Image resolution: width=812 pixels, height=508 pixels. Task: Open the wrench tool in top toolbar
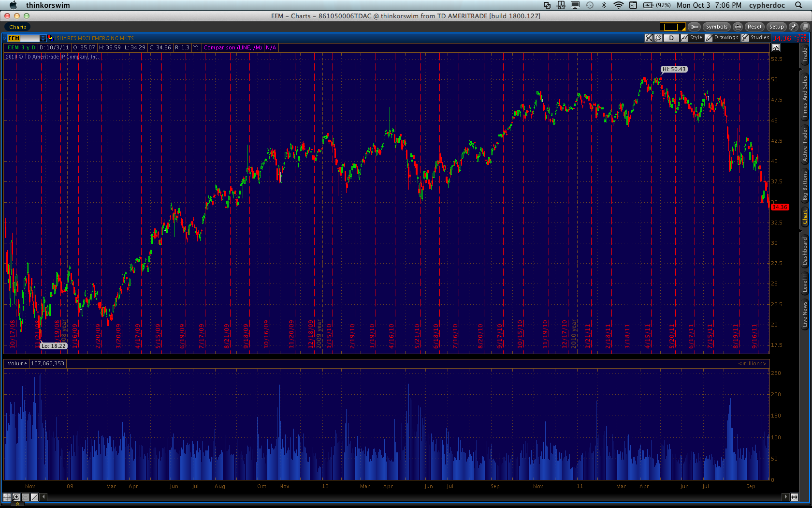click(x=694, y=27)
